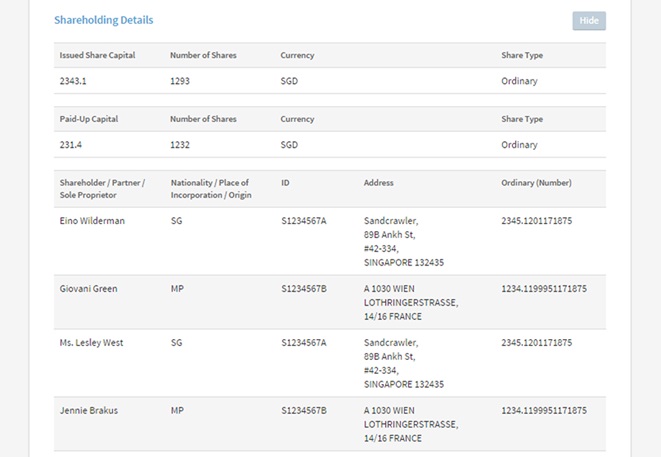Click the Shareholding Details heading
The height and width of the screenshot is (457, 661).
(104, 20)
